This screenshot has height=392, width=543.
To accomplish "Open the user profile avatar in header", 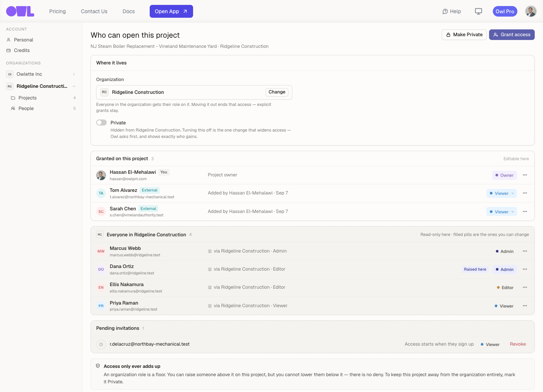I will click(531, 11).
